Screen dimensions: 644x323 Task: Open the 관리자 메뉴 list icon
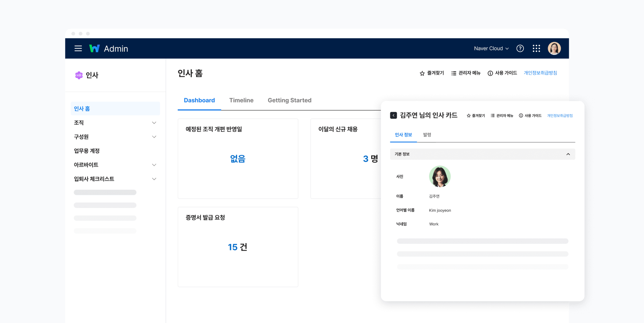[453, 73]
